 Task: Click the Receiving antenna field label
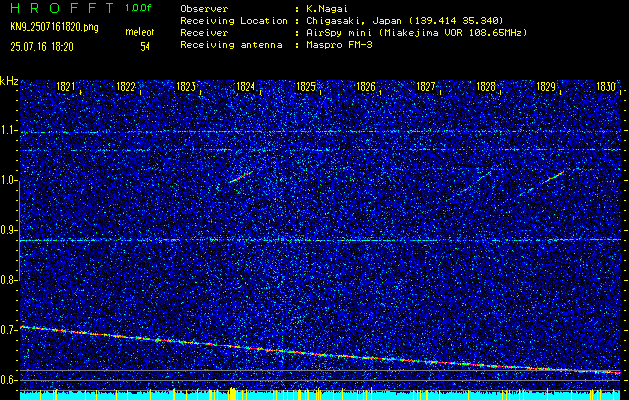231,45
